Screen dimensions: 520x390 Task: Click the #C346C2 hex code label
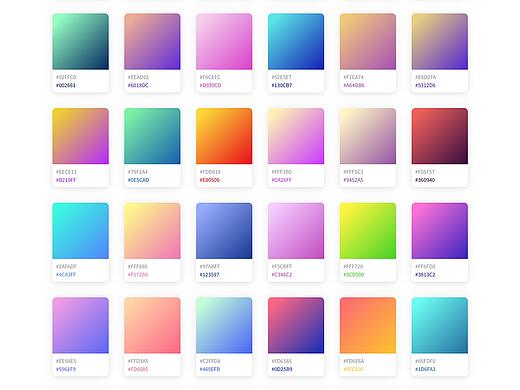282,275
